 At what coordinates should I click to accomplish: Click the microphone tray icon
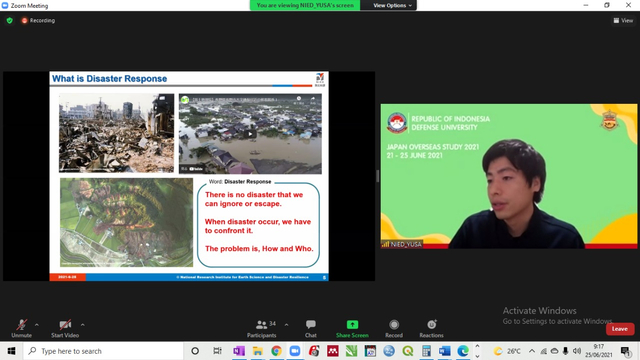coord(565,351)
